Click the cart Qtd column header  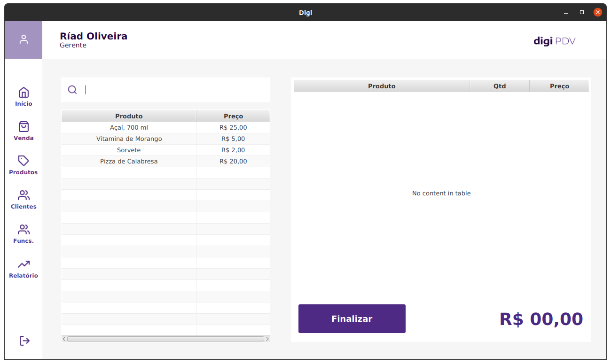500,86
